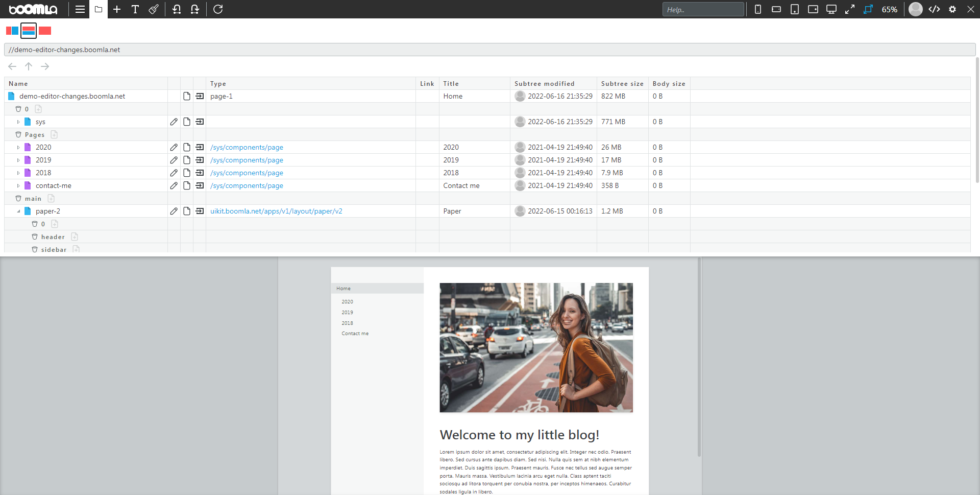
Task: Select the text insertion (T) tool
Action: (x=135, y=9)
